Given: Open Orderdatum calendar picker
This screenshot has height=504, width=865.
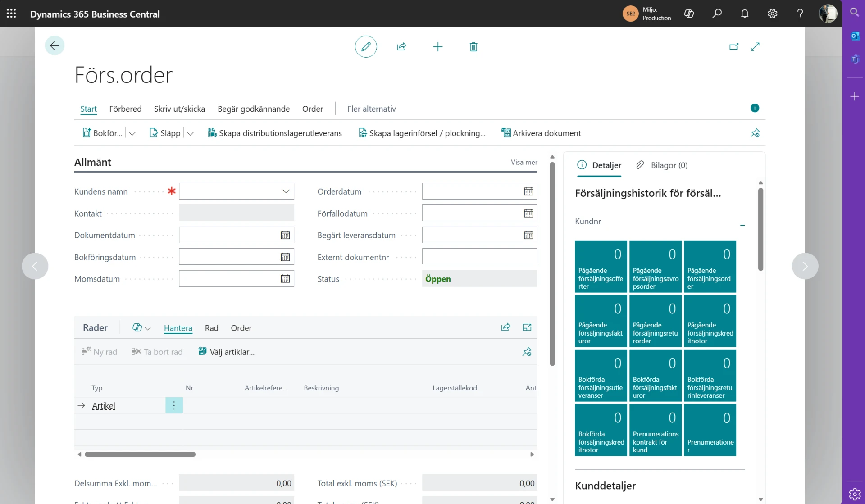Looking at the screenshot, I should click(528, 191).
